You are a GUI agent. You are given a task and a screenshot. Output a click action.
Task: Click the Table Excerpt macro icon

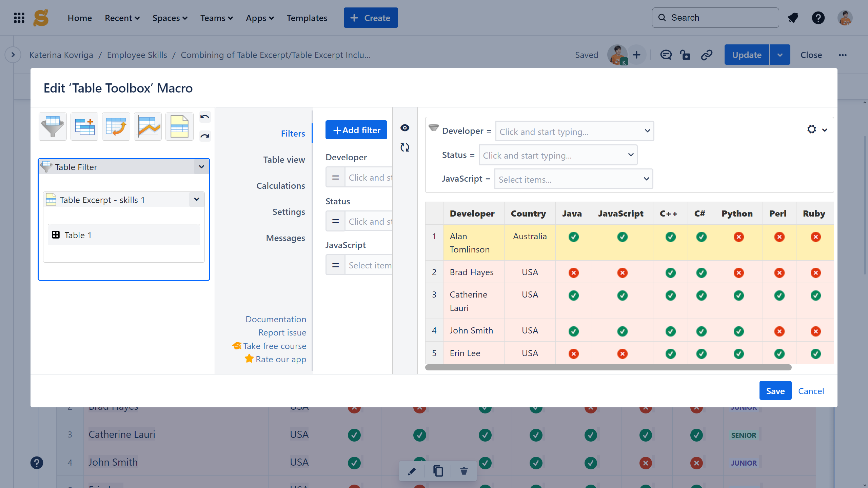[179, 126]
